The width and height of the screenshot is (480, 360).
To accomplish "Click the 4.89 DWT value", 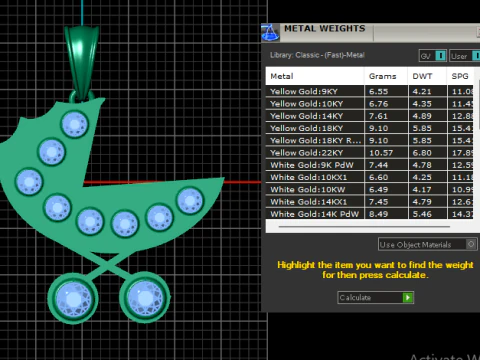I will 422,116.
